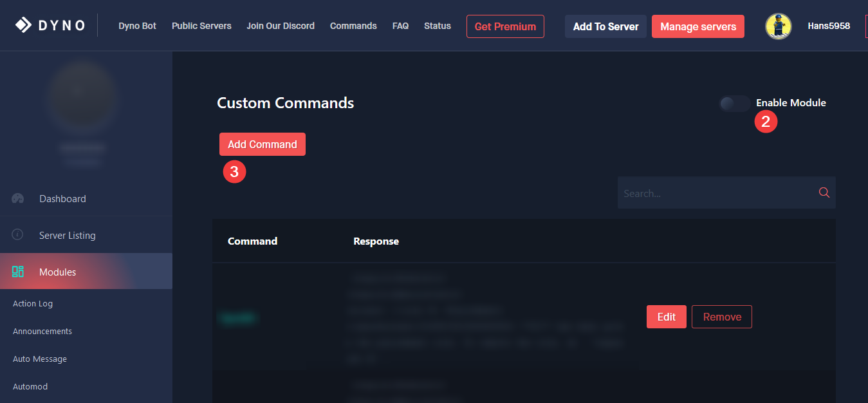
Task: Select Modules in the sidebar
Action: (86, 271)
